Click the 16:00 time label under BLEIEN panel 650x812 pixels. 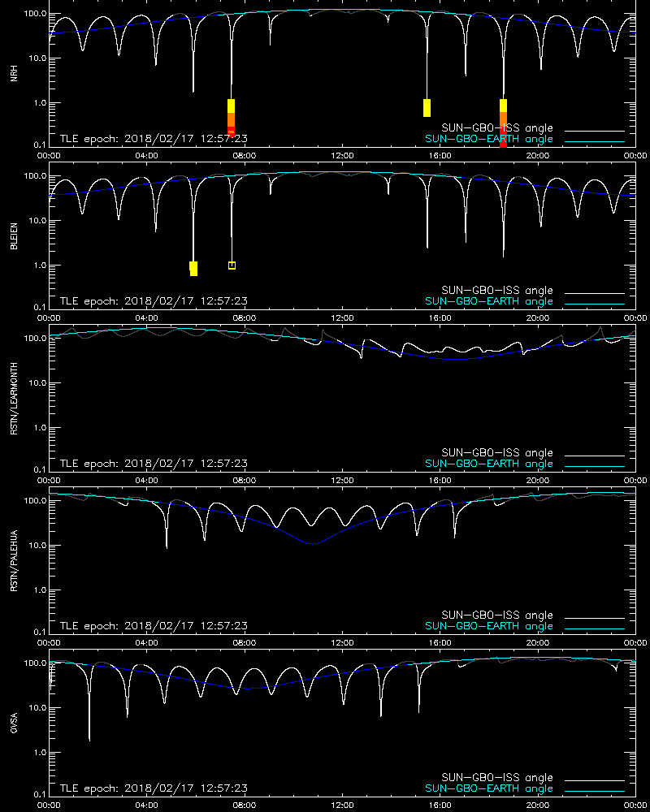440,318
